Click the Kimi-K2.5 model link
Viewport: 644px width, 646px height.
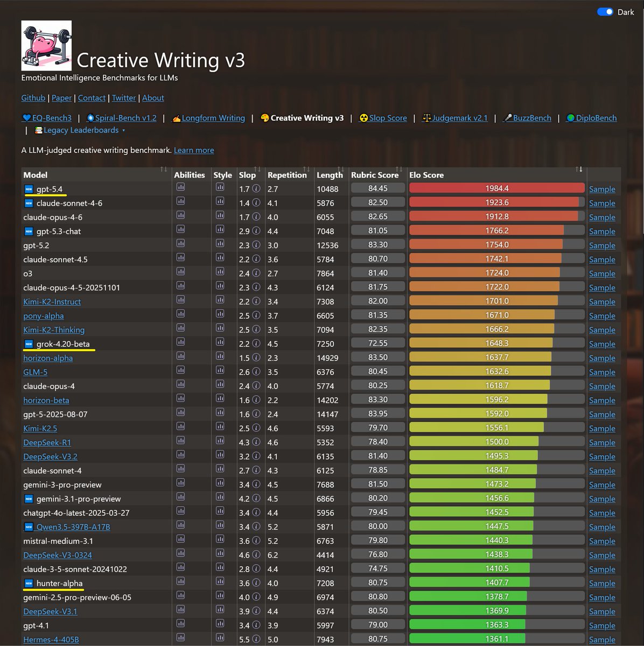click(40, 428)
